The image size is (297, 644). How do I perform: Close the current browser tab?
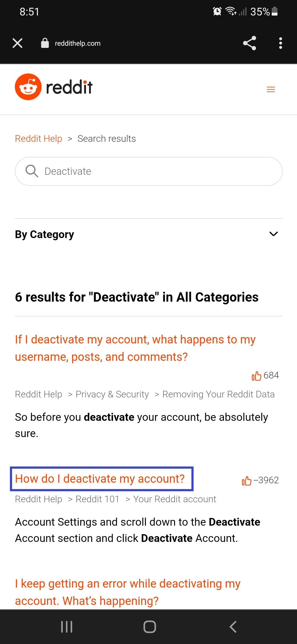17,43
